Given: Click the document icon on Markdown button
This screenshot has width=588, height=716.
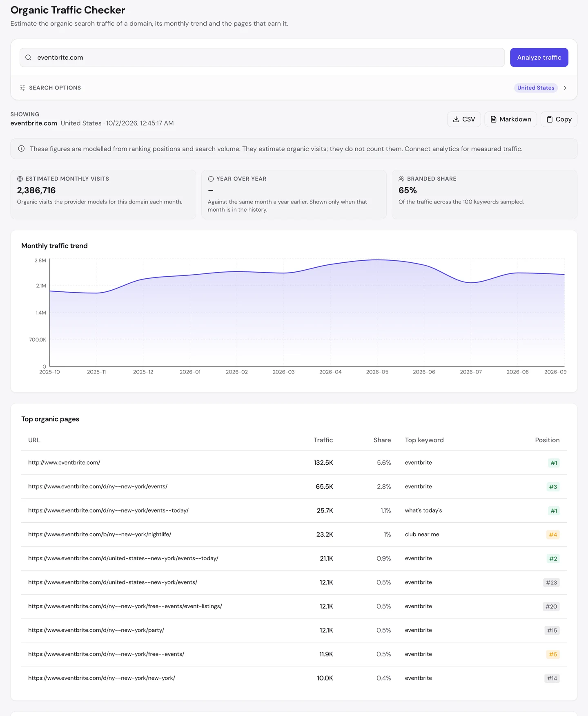Looking at the screenshot, I should pyautogui.click(x=493, y=119).
